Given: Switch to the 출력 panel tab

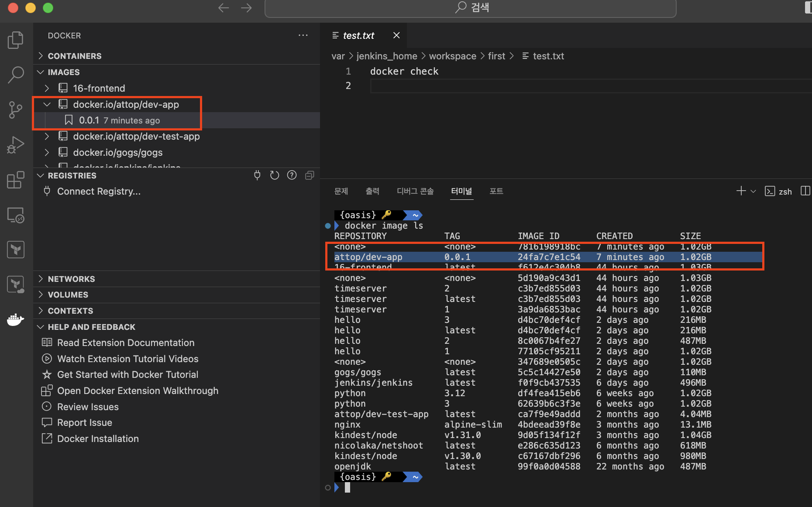Looking at the screenshot, I should [372, 191].
